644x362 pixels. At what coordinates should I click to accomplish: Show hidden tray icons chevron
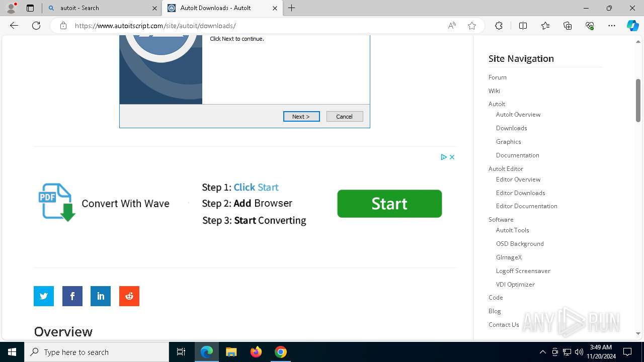click(542, 352)
